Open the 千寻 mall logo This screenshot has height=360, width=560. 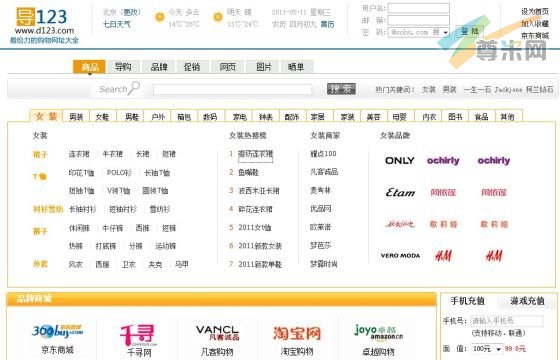138,335
